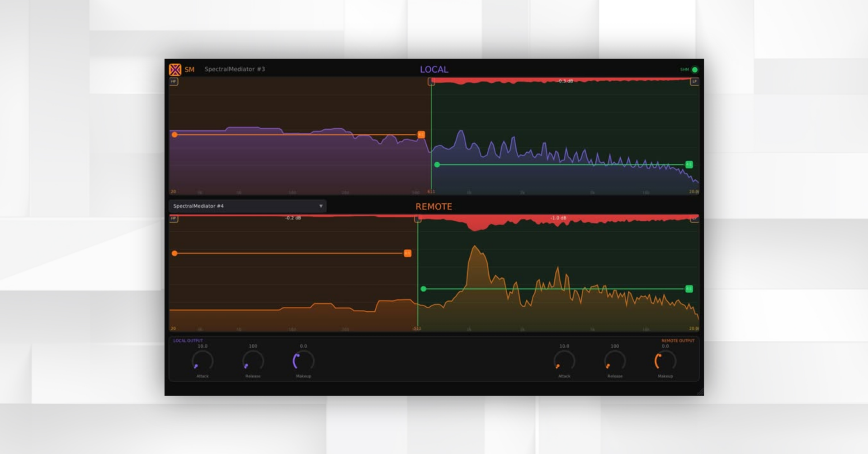Toggle the green SHM indicator light
This screenshot has width=868, height=454.
point(695,70)
